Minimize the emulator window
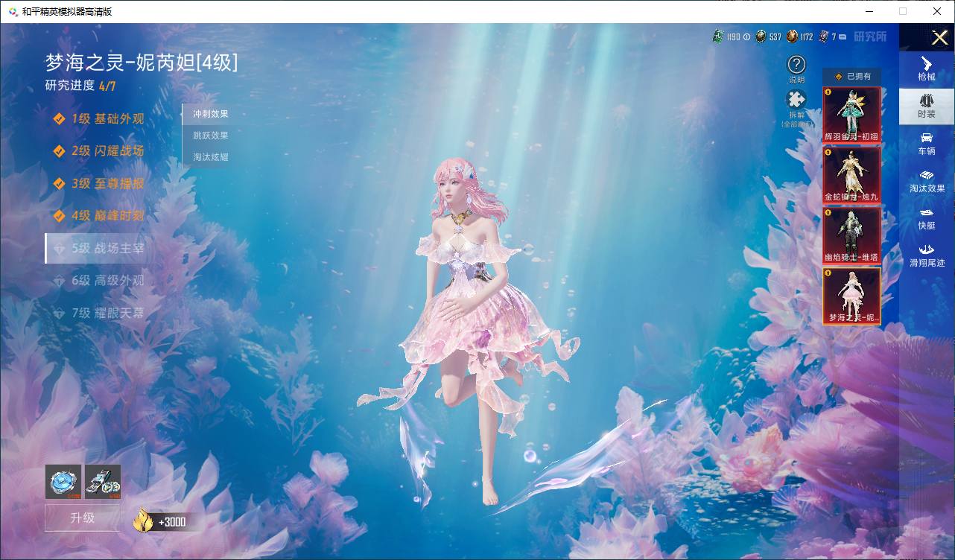The height and width of the screenshot is (560, 955). coord(870,11)
